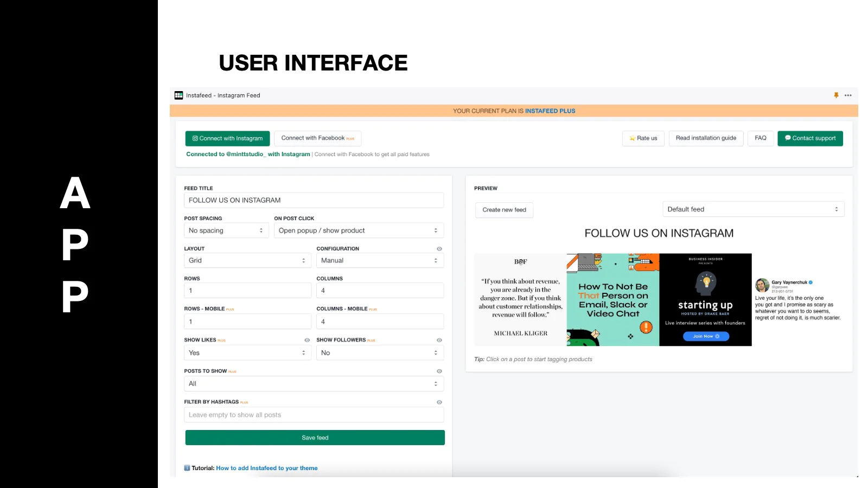Open the three-dot more options menu
The image size is (868, 488).
click(848, 95)
